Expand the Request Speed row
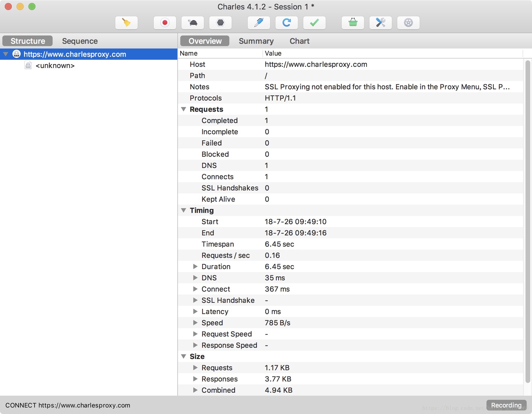The width and height of the screenshot is (532, 414). (x=195, y=334)
